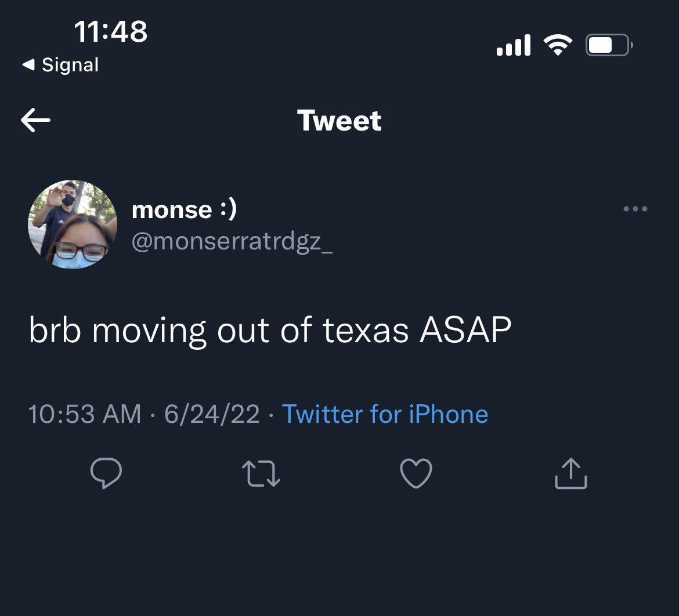This screenshot has height=616, width=679.
Task: Tap the Wi-Fi status icon
Action: tap(558, 45)
